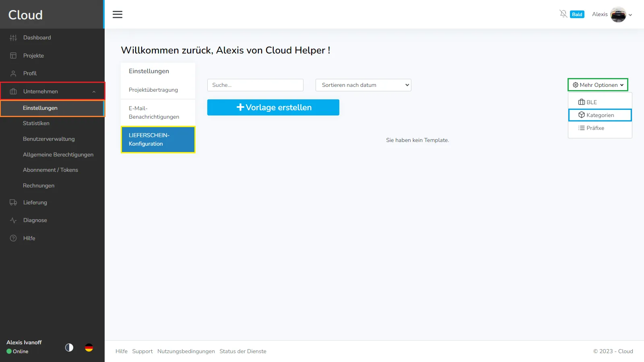The image size is (644, 362).
Task: Click the muted notification bell icon
Action: (x=563, y=14)
